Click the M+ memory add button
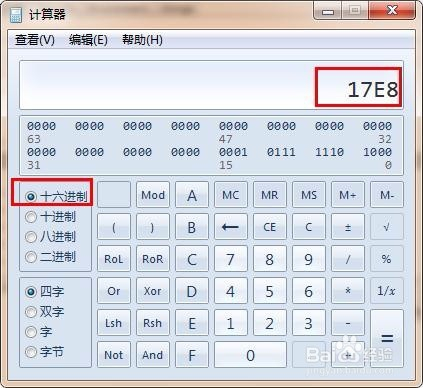The image size is (423, 388). 348,195
